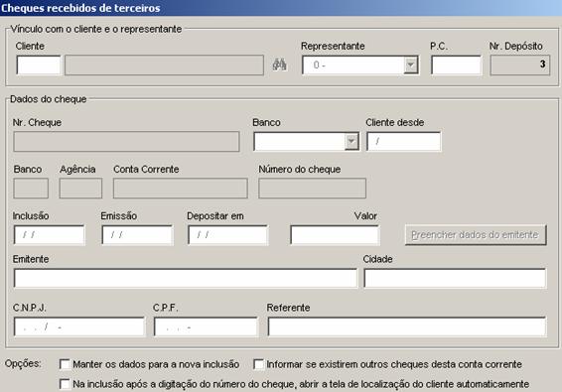
Task: Focus the Emitente name field
Action: [186, 278]
